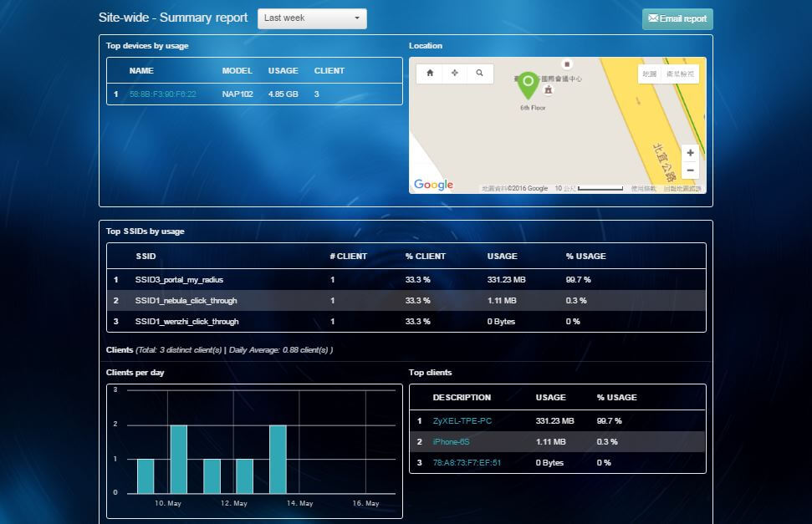Click the map pan/move arrows icon
The width and height of the screenshot is (812, 524).
(455, 74)
